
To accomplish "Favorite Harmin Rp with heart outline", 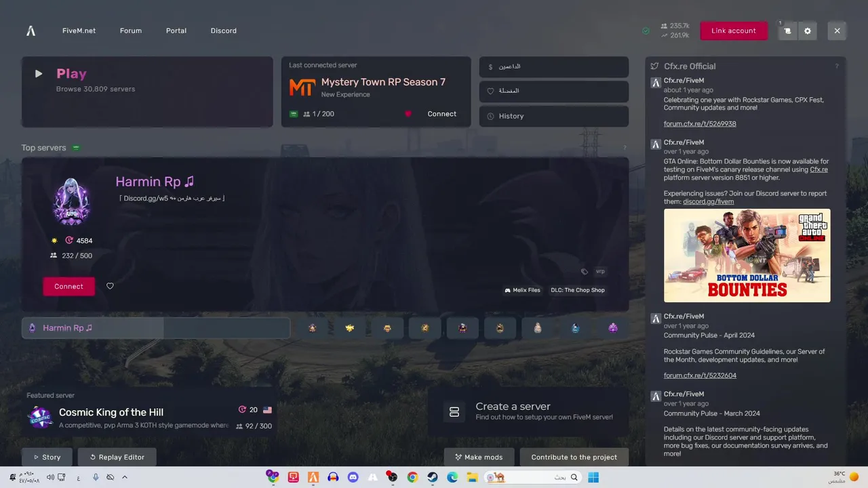I will coord(110,286).
